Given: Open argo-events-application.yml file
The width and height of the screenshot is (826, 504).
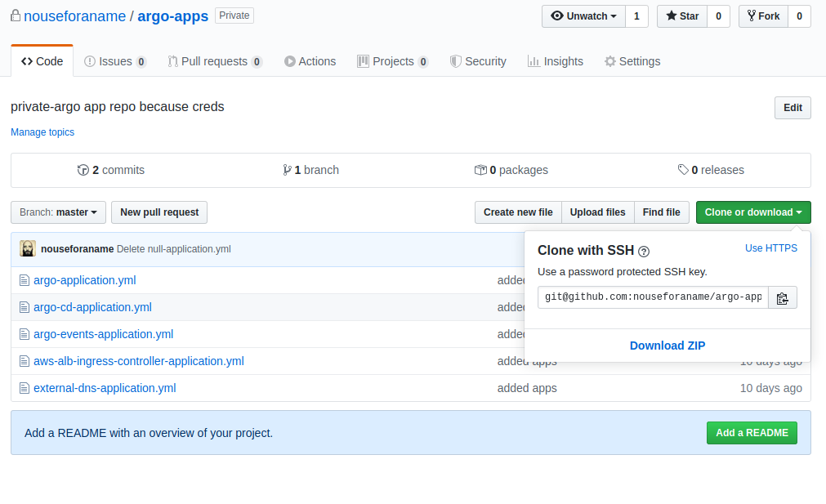Looking at the screenshot, I should point(103,334).
